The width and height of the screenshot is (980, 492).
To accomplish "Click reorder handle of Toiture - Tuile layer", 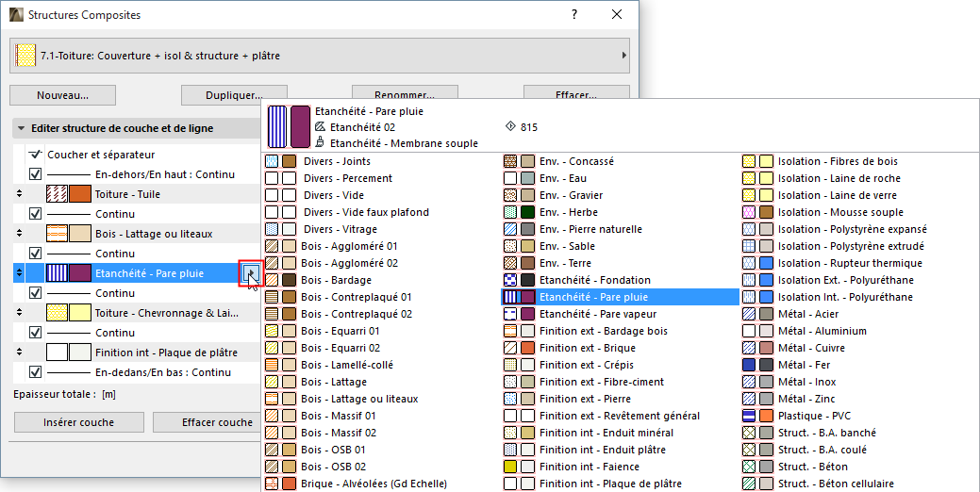I will 20,194.
